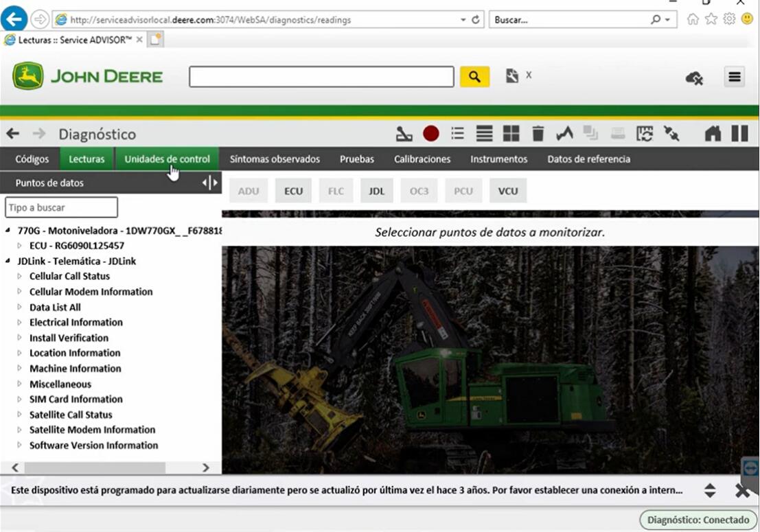This screenshot has width=760, height=532.
Task: Select the JDL controller button
Action: (x=377, y=191)
